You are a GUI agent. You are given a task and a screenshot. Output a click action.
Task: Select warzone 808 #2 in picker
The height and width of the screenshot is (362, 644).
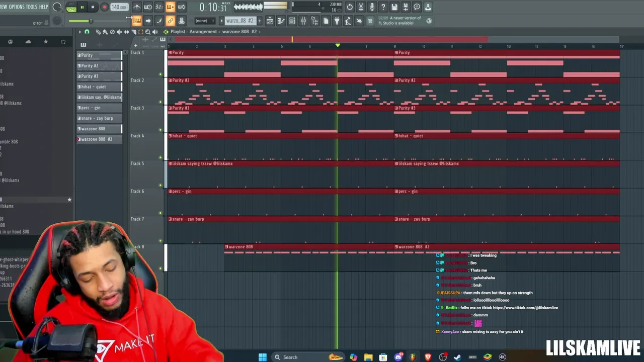[99, 139]
